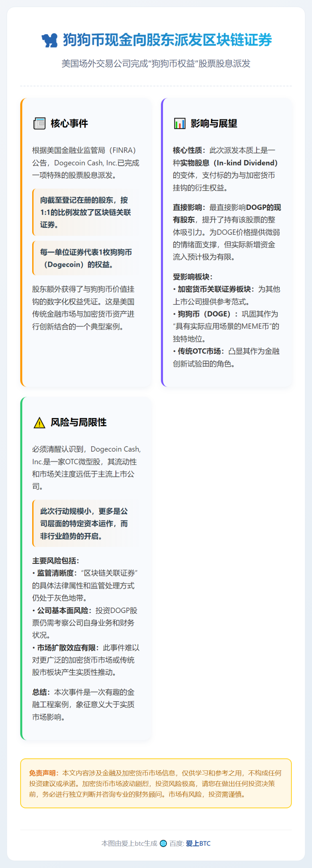Click the highlighted box 向截至登记在册的股东
The height and width of the screenshot is (868, 312).
click(x=87, y=212)
